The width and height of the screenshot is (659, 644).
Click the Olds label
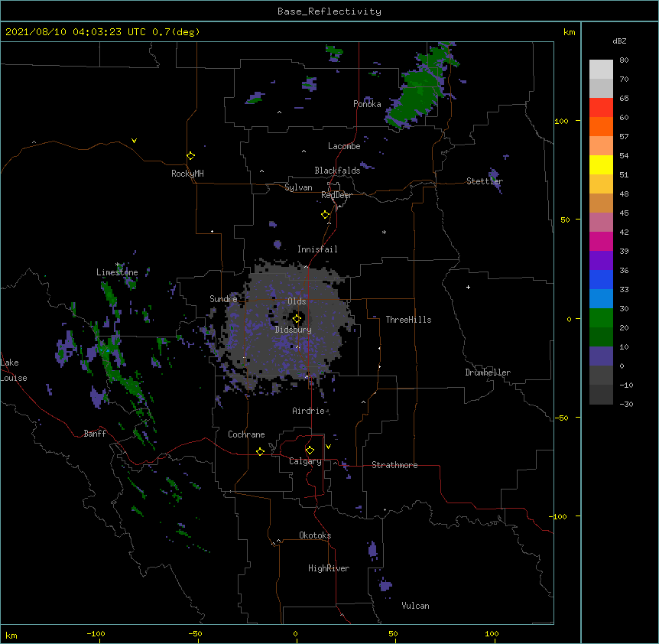[x=297, y=301]
